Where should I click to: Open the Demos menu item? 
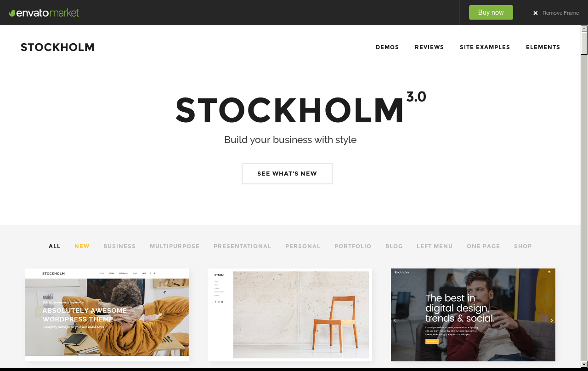tap(387, 47)
